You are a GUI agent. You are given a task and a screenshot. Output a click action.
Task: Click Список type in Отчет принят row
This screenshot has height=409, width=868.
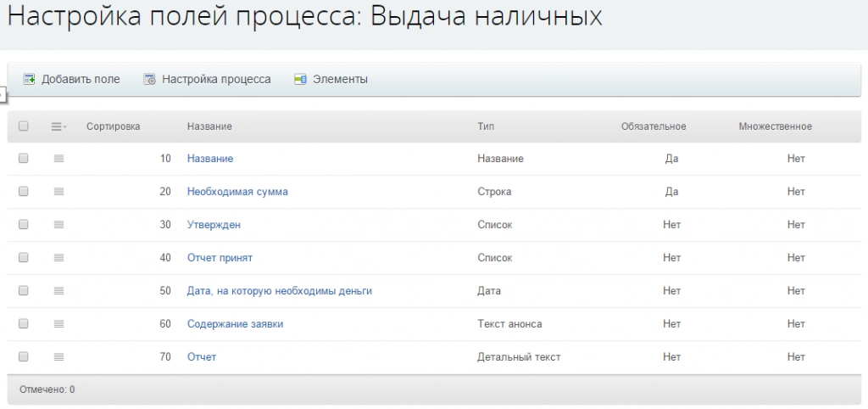pyautogui.click(x=495, y=258)
